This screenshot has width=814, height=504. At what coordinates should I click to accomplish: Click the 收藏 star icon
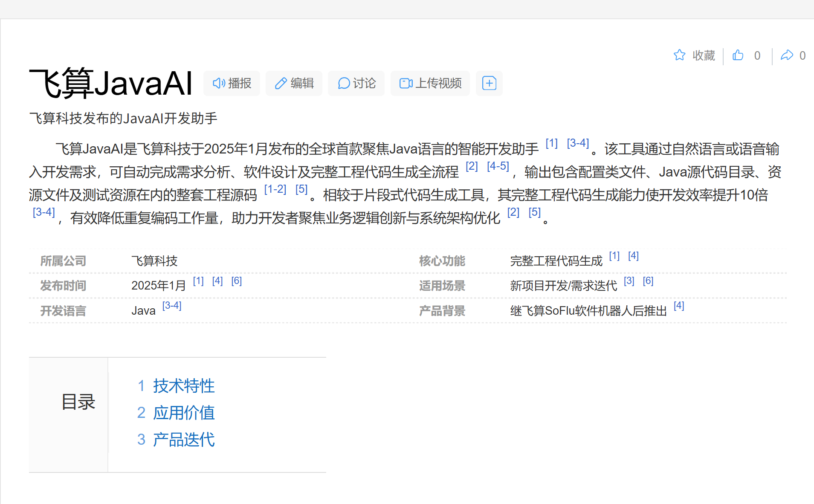point(679,55)
